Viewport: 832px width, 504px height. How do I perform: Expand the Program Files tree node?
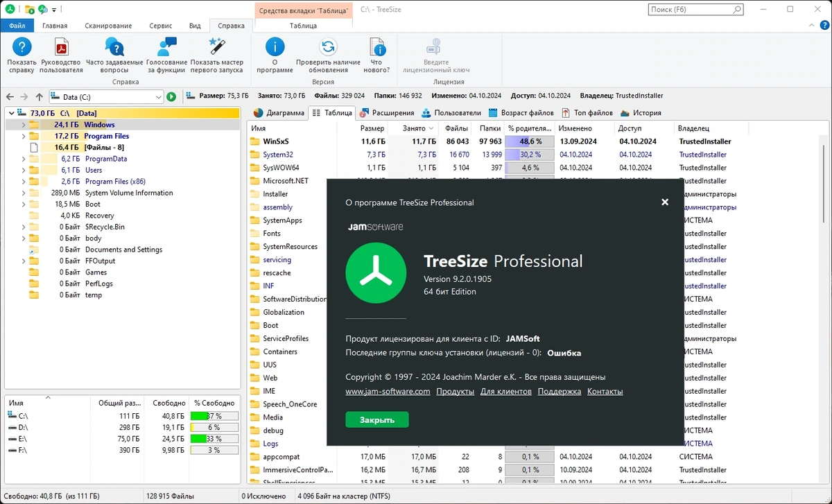coord(23,136)
